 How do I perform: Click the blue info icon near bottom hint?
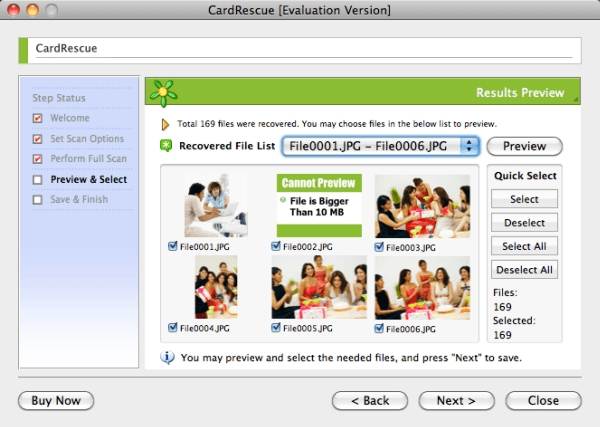(167, 357)
